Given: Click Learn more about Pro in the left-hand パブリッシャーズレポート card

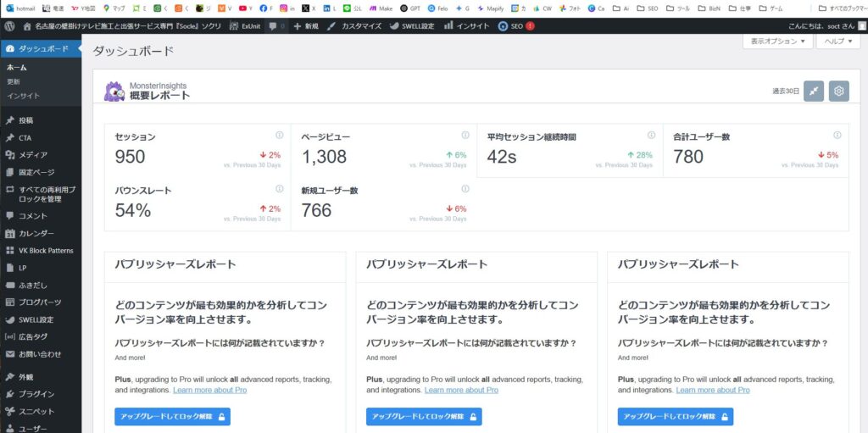Looking at the screenshot, I should point(210,390).
